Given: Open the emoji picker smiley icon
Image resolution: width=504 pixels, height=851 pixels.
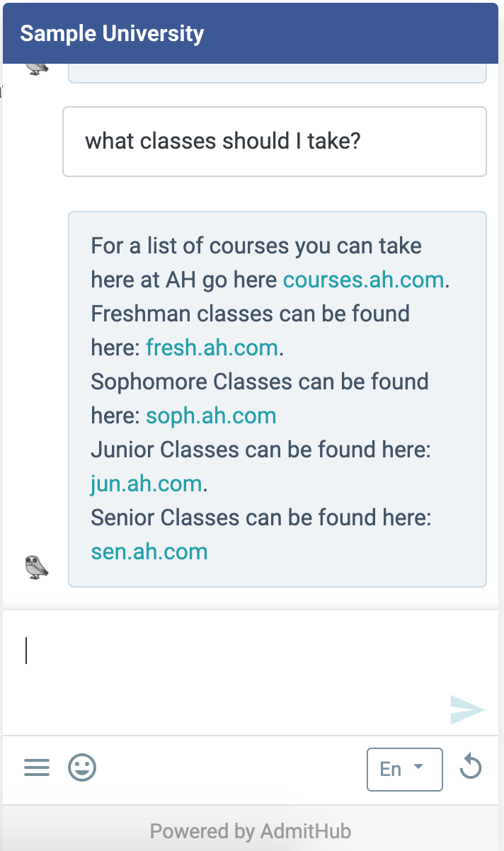Looking at the screenshot, I should pos(82,767).
